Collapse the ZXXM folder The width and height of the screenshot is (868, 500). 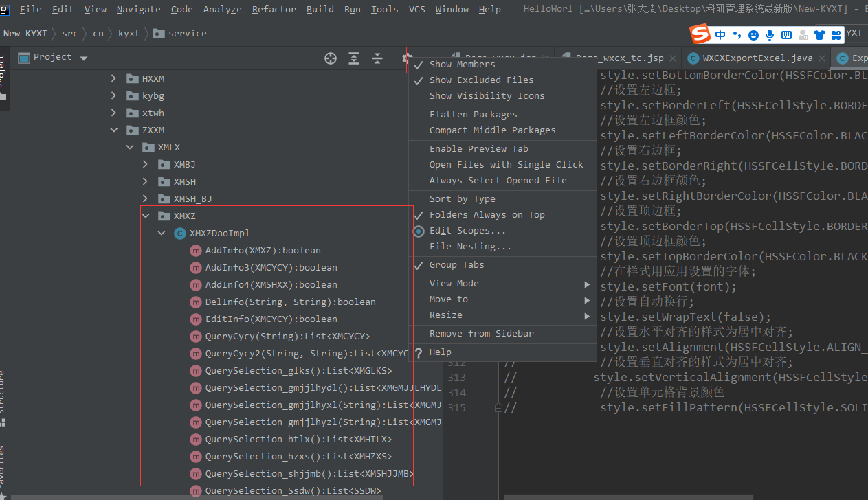[x=113, y=130]
